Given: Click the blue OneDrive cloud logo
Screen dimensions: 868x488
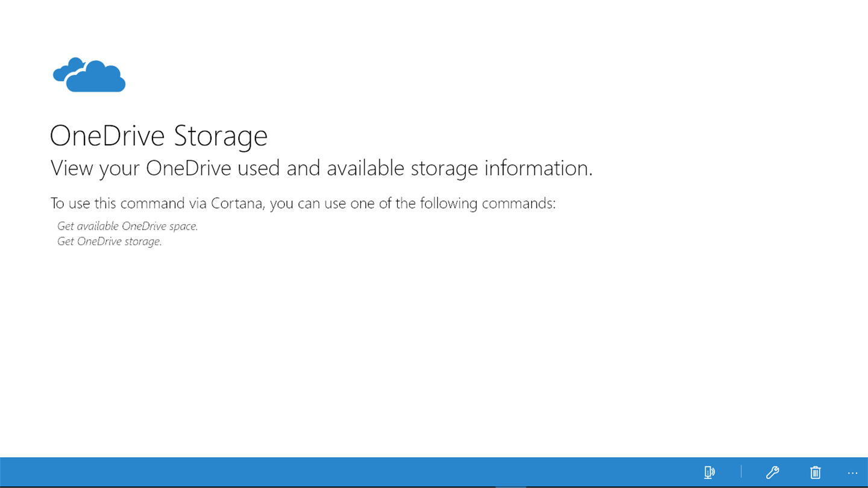Looking at the screenshot, I should pos(90,77).
